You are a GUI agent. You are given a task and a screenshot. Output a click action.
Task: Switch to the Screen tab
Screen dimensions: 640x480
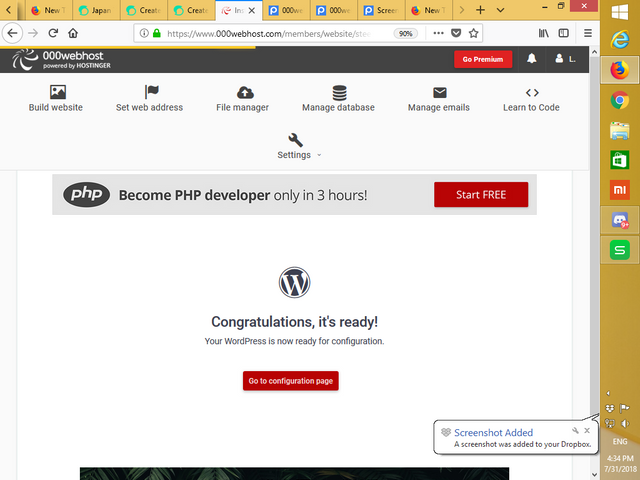381,10
